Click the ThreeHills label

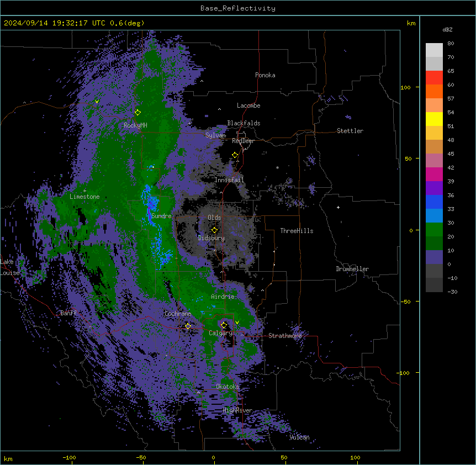(x=297, y=231)
